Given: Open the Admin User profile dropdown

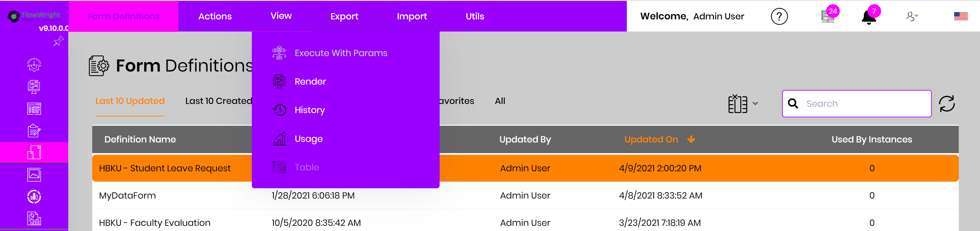Looking at the screenshot, I should pos(911,16).
